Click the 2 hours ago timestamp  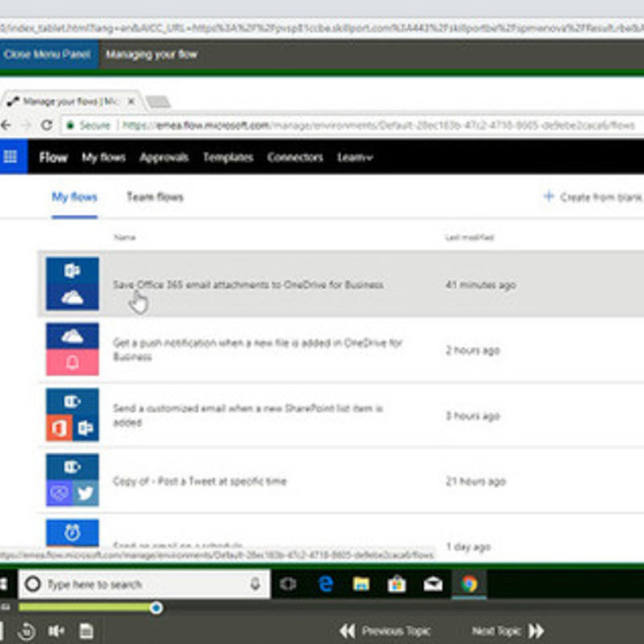point(473,350)
